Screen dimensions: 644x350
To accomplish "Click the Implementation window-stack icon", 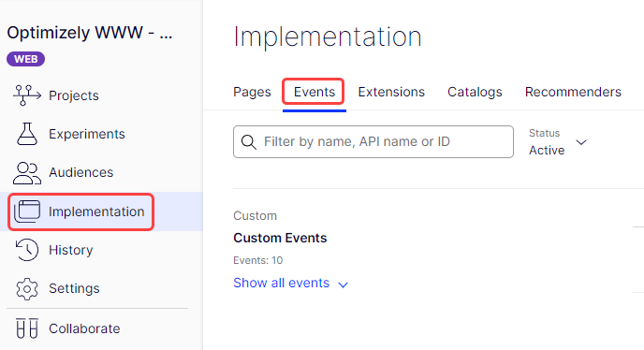I will (x=27, y=211).
